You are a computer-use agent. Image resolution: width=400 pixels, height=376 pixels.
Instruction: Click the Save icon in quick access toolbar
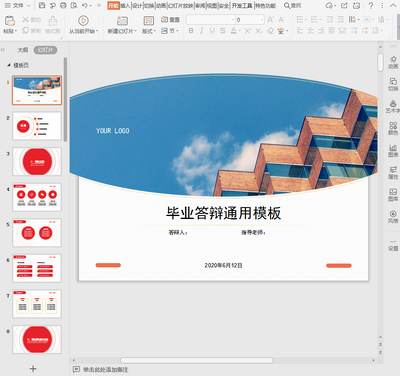pyautogui.click(x=42, y=5)
